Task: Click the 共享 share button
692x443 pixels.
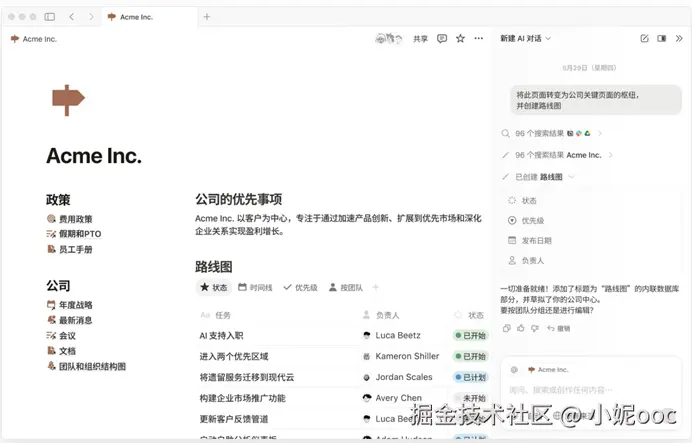Action: click(420, 39)
